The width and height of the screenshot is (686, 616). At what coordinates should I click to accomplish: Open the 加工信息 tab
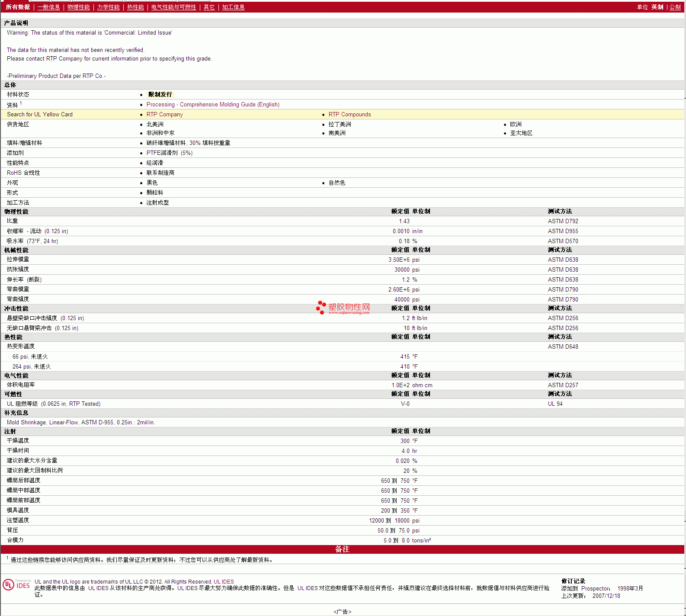point(233,7)
